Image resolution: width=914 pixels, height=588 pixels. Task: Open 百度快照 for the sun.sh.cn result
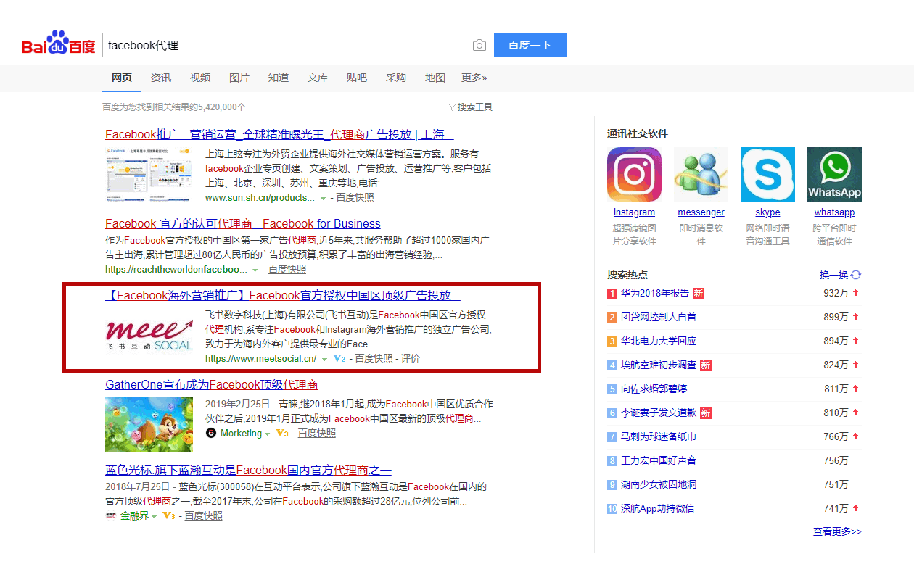click(355, 198)
